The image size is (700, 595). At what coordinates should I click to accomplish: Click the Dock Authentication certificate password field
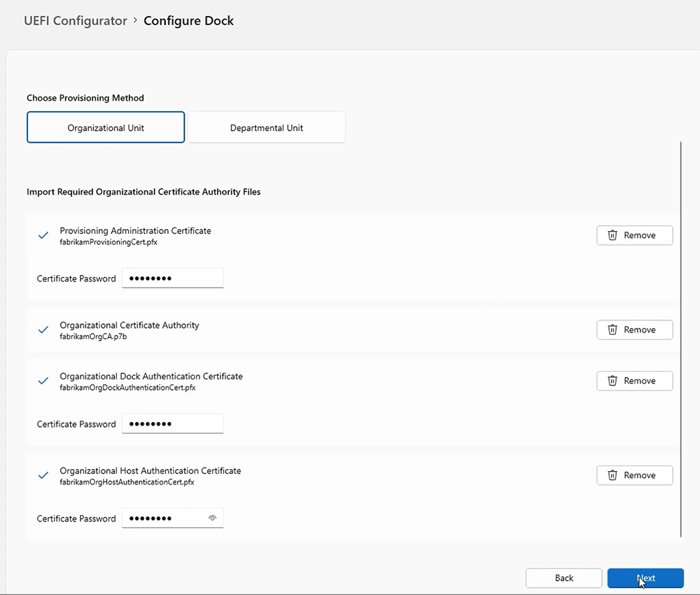coord(172,423)
